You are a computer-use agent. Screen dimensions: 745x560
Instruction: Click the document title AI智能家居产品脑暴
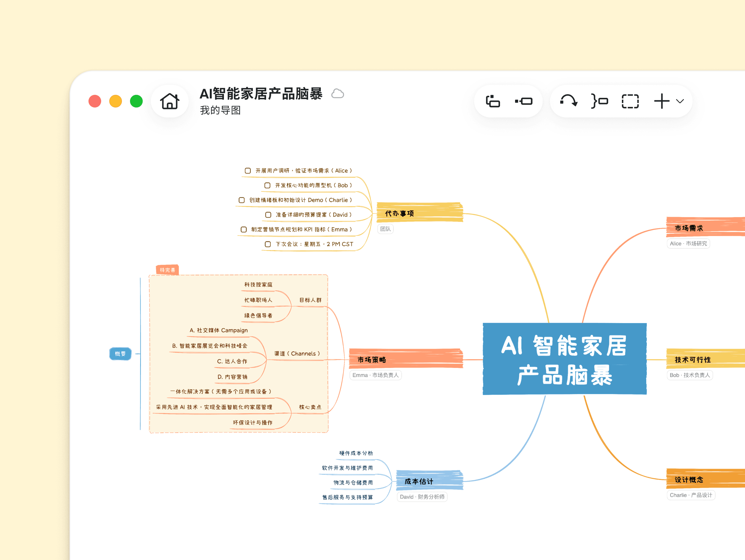click(x=261, y=94)
